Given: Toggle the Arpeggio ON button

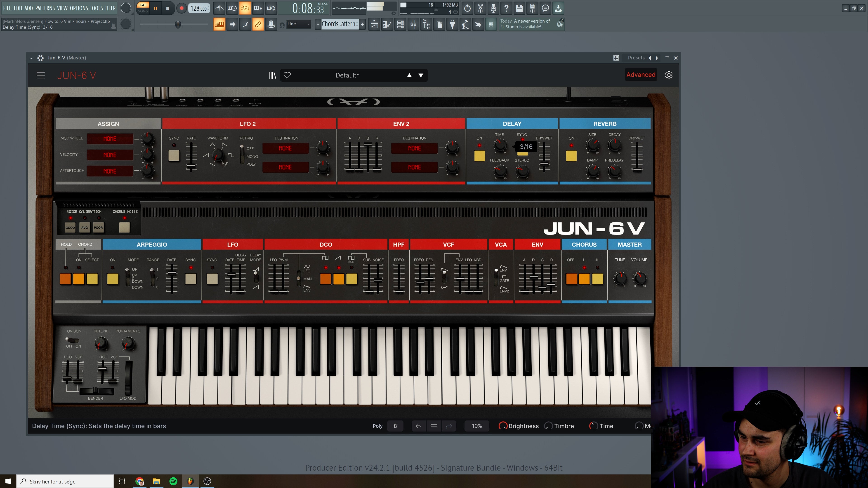Looking at the screenshot, I should [x=113, y=279].
